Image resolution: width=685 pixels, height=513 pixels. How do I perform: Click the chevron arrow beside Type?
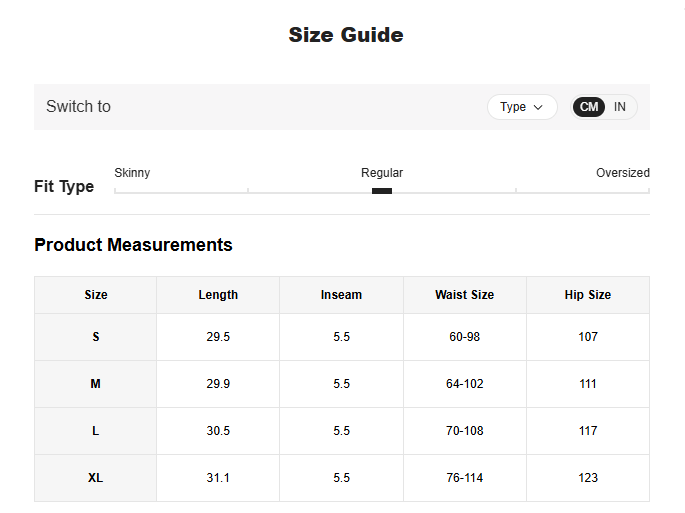[x=538, y=107]
